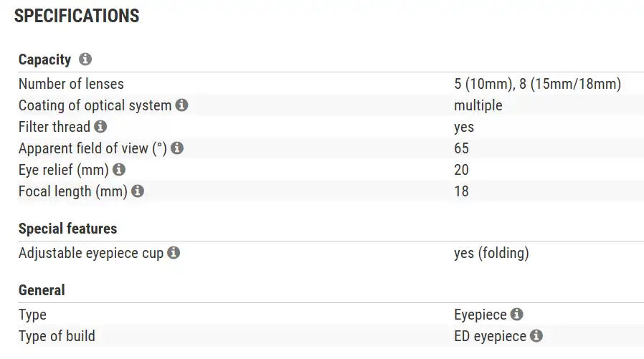Show info for Adjustable eyepiece cup
This screenshot has width=644, height=359.
point(174,253)
